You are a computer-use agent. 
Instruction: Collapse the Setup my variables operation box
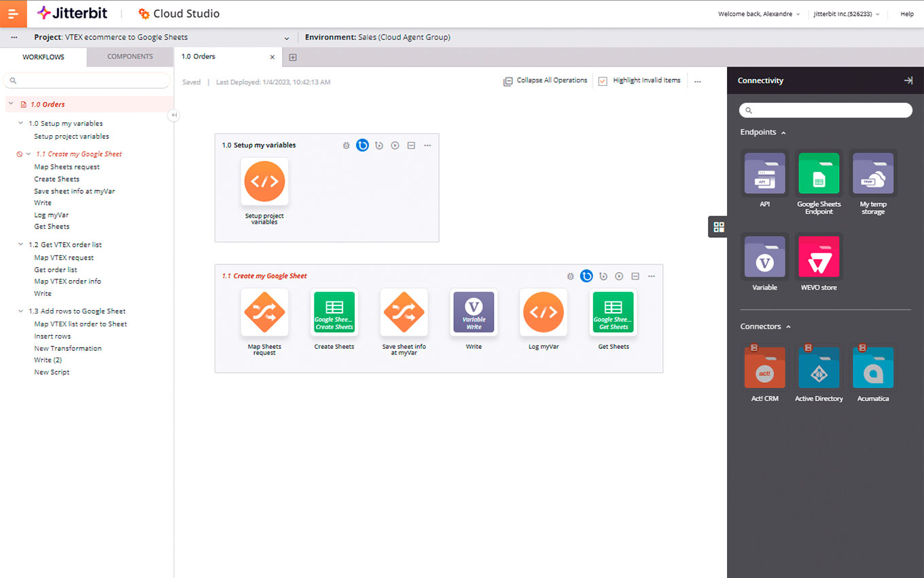pos(411,146)
